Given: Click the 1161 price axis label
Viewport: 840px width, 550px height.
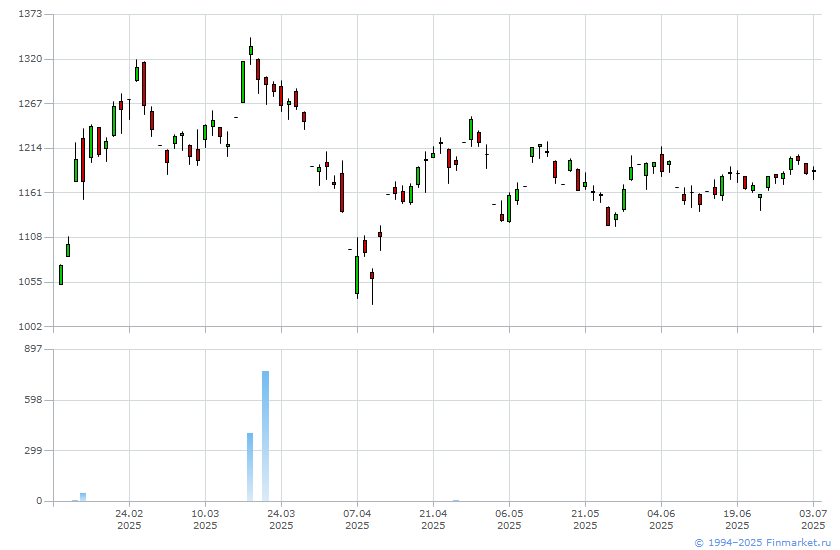Looking at the screenshot, I should (30, 192).
